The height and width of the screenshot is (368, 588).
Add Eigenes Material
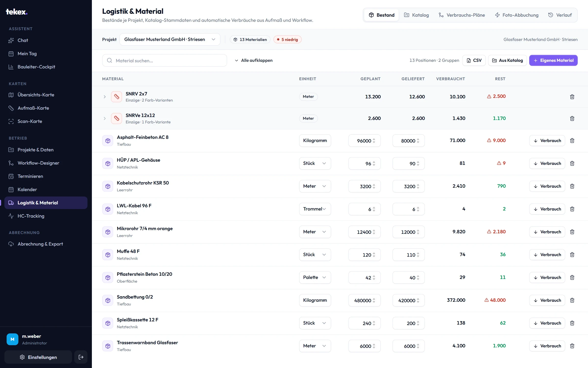(553, 60)
